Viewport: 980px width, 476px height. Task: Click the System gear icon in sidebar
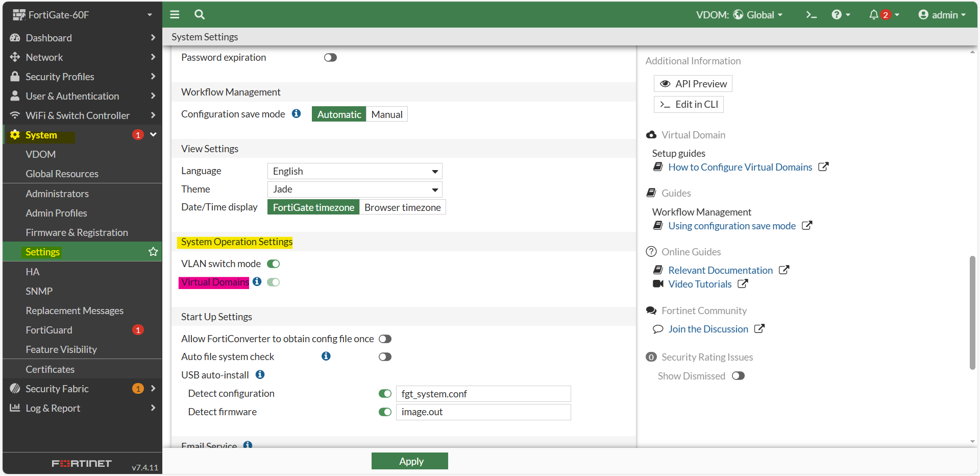[15, 135]
